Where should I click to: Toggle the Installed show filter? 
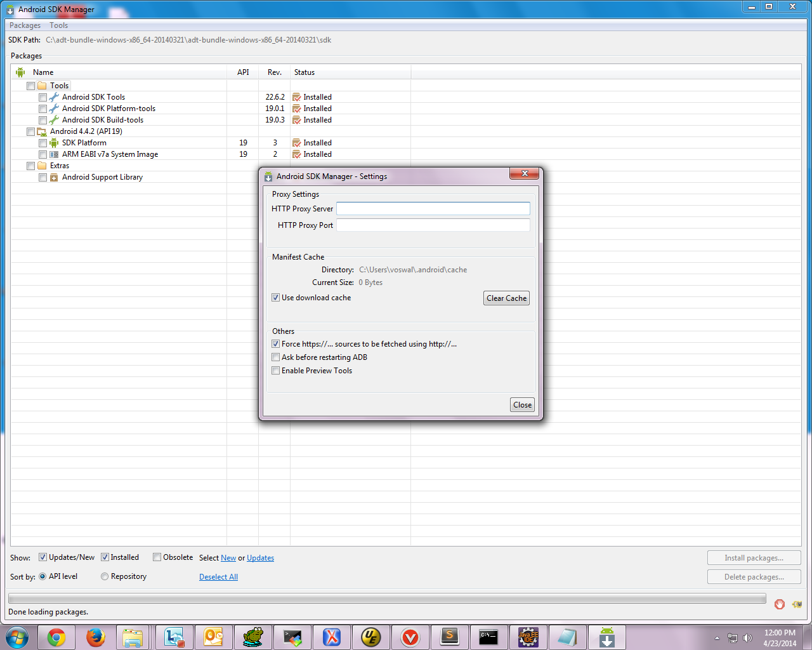(x=105, y=557)
